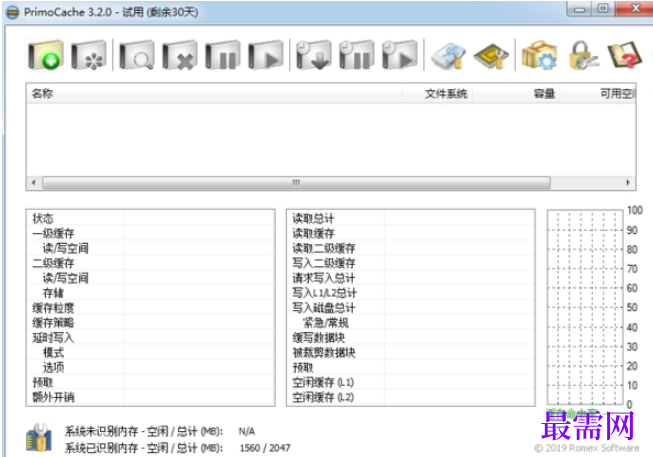Select the 写入二级缓存 row
The image size is (653, 457).
tap(411, 263)
